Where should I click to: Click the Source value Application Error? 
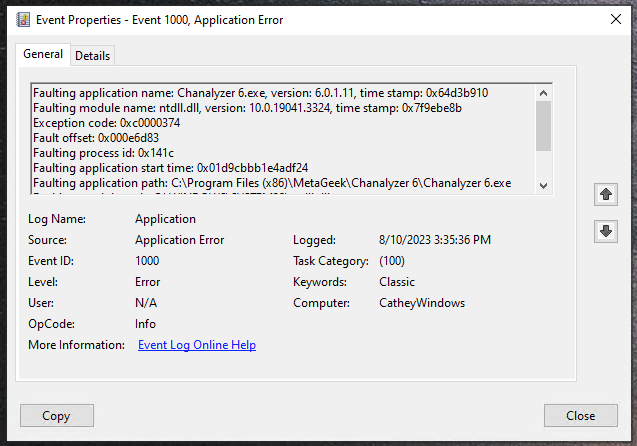(x=180, y=240)
